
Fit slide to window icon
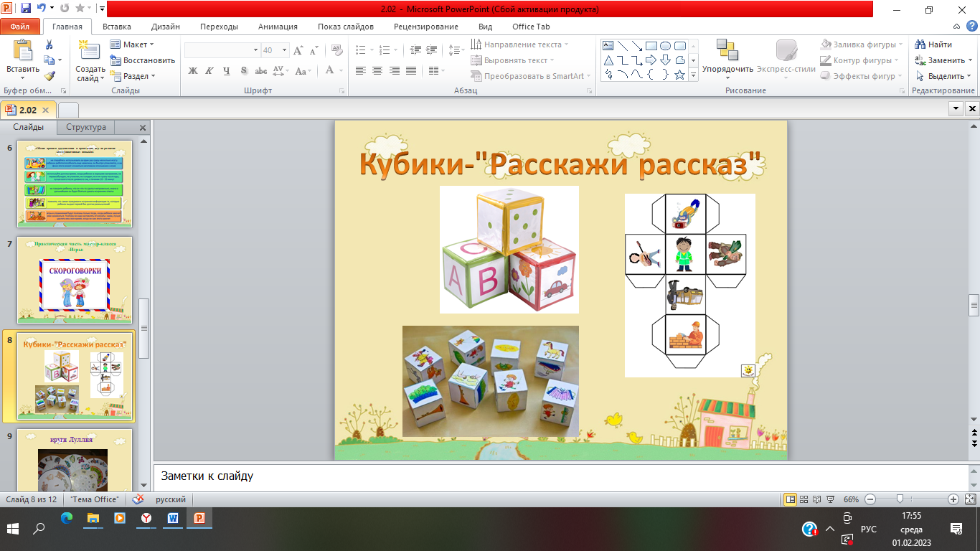[x=971, y=499]
